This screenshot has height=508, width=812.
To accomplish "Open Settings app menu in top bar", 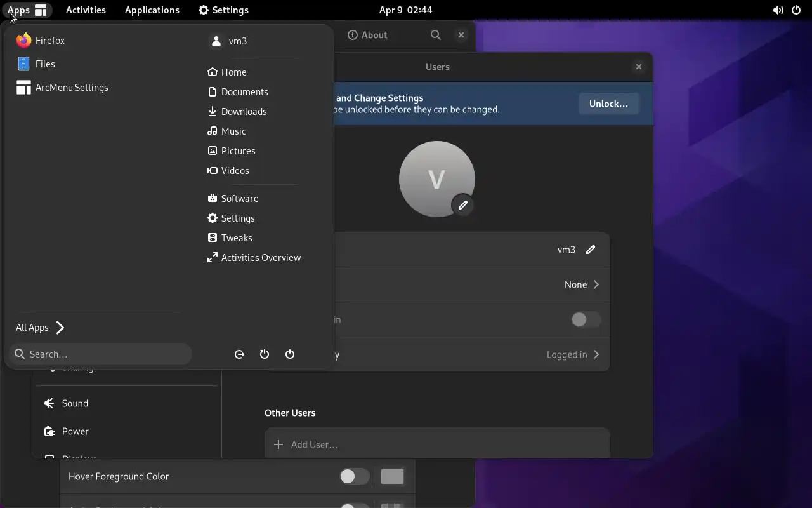I will click(x=223, y=10).
